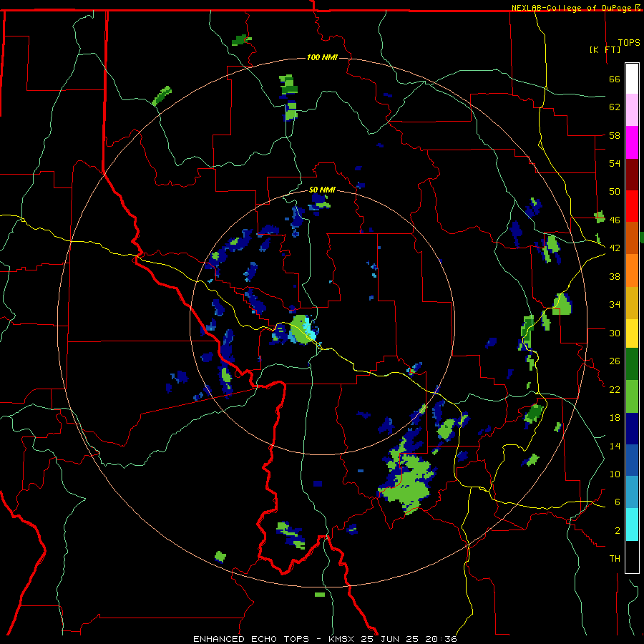Click the bright orange legend swatch

pos(632,270)
